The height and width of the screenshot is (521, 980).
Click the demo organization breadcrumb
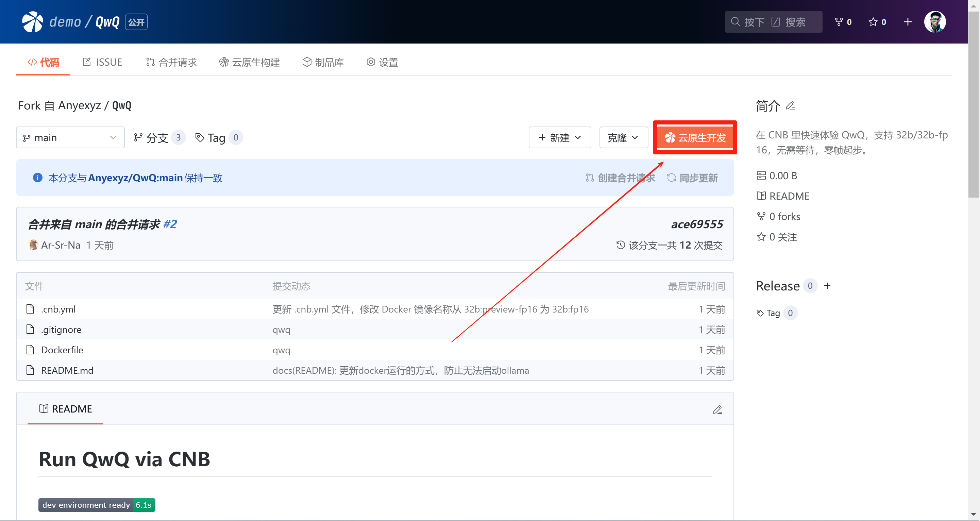pyautogui.click(x=65, y=22)
